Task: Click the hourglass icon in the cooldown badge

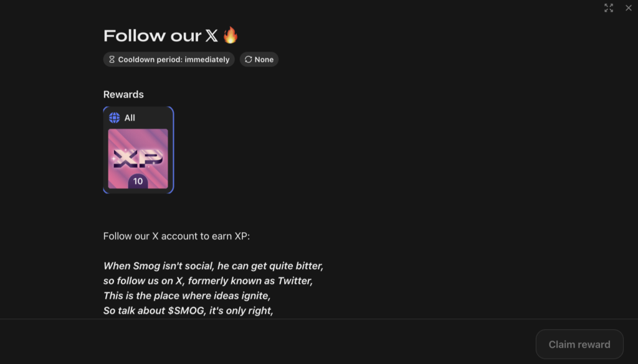Action: point(112,60)
